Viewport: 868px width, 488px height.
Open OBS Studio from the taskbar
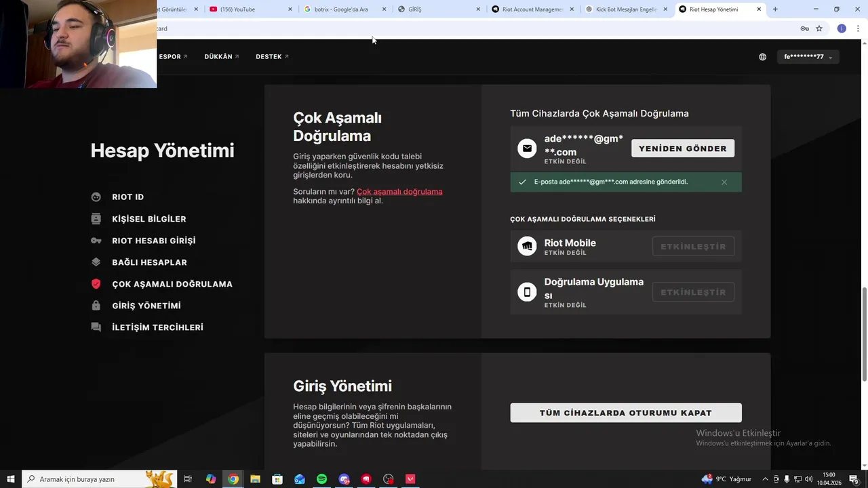point(388,479)
